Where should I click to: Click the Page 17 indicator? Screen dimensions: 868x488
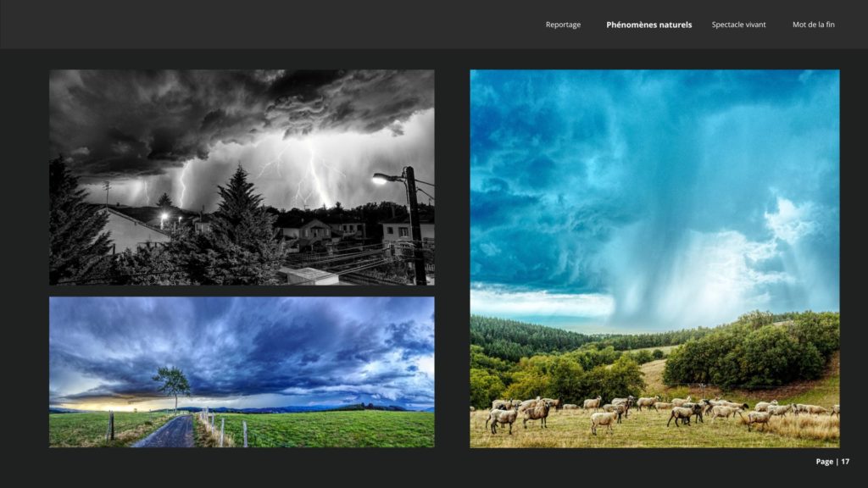(832, 462)
